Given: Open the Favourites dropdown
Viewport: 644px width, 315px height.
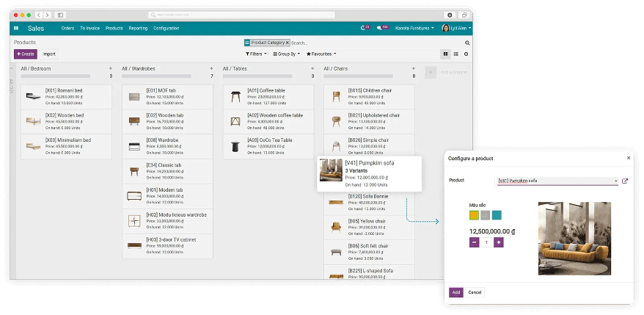Looking at the screenshot, I should (321, 54).
